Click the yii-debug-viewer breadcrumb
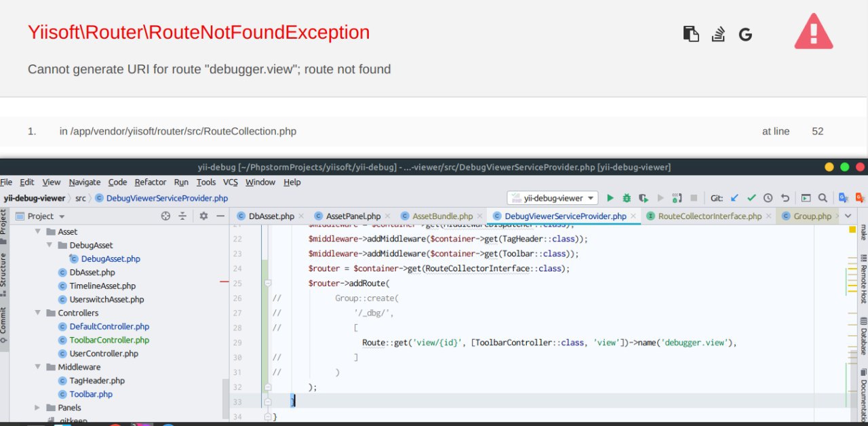 (x=34, y=198)
